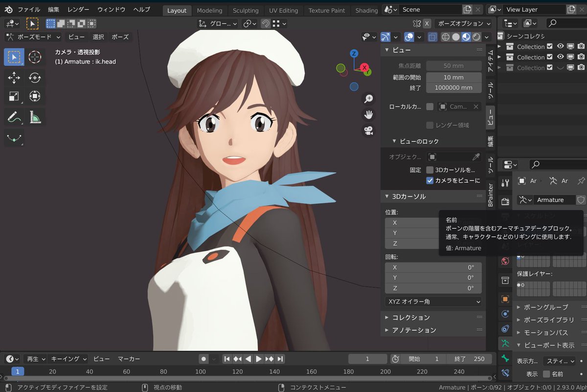Screen dimensions: 587x392
Task: Click the 範囲の開始 10 mm field
Action: pyautogui.click(x=453, y=77)
